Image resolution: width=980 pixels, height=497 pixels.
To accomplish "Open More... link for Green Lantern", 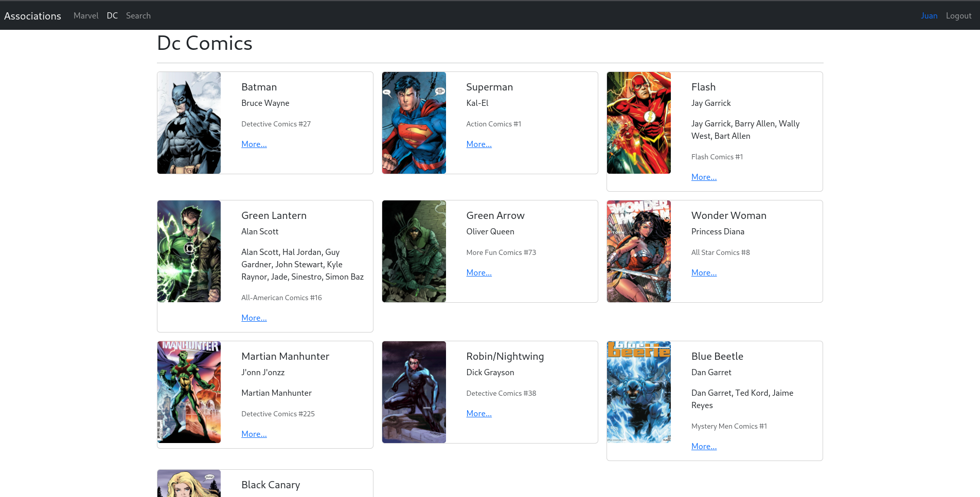I will pos(254,318).
